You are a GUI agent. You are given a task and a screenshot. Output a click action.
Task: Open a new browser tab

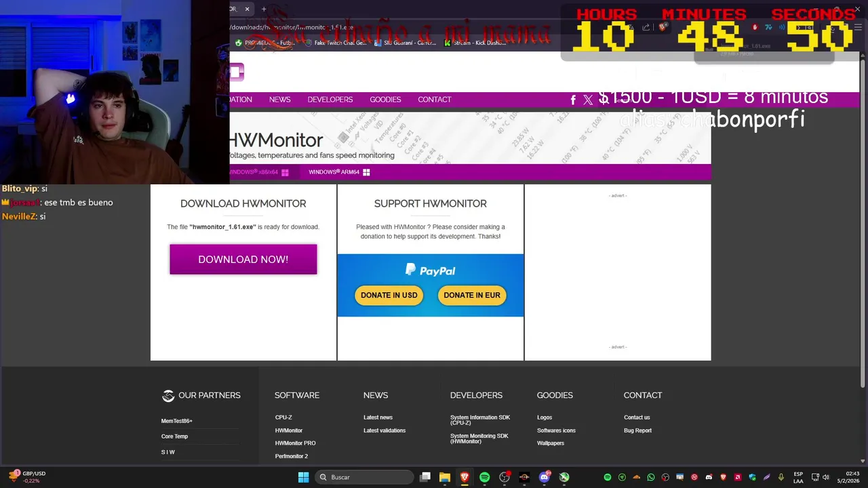[x=264, y=9]
